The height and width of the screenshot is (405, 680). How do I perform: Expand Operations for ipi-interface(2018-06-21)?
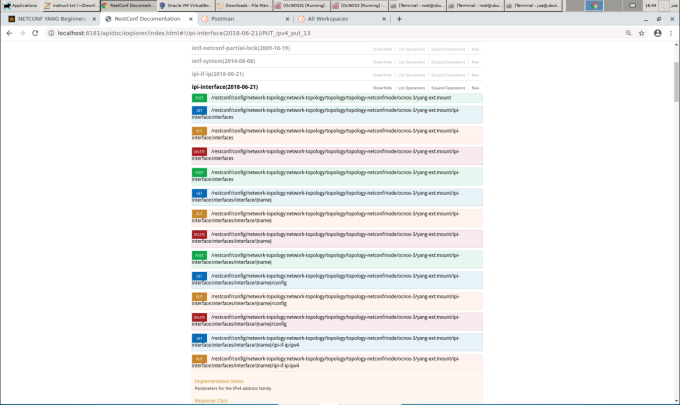click(449, 87)
